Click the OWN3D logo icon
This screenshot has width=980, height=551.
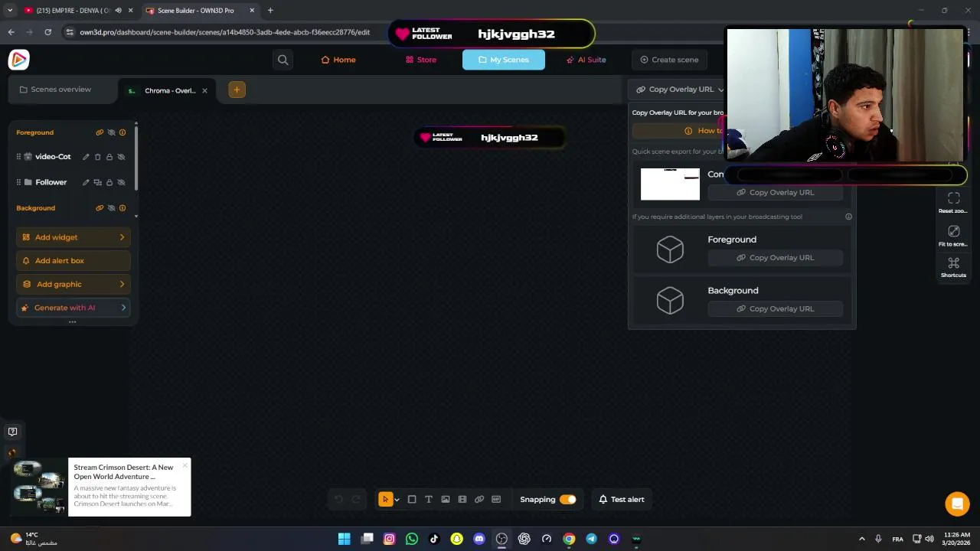(x=19, y=59)
